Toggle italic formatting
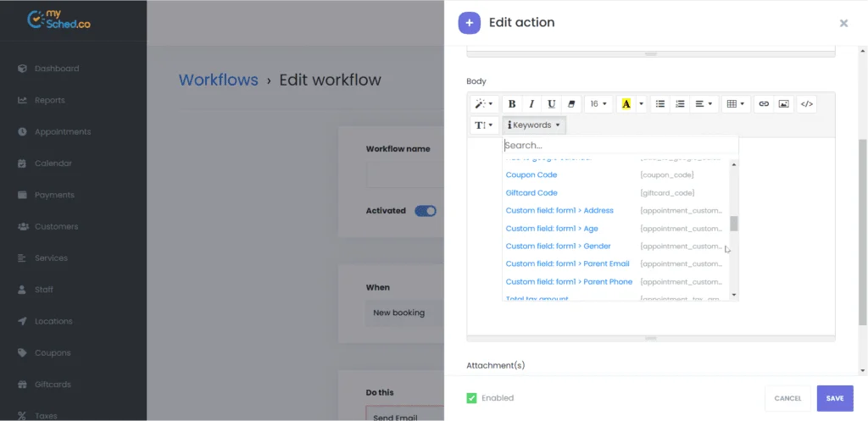Viewport: 868px width, 421px height. 531,104
